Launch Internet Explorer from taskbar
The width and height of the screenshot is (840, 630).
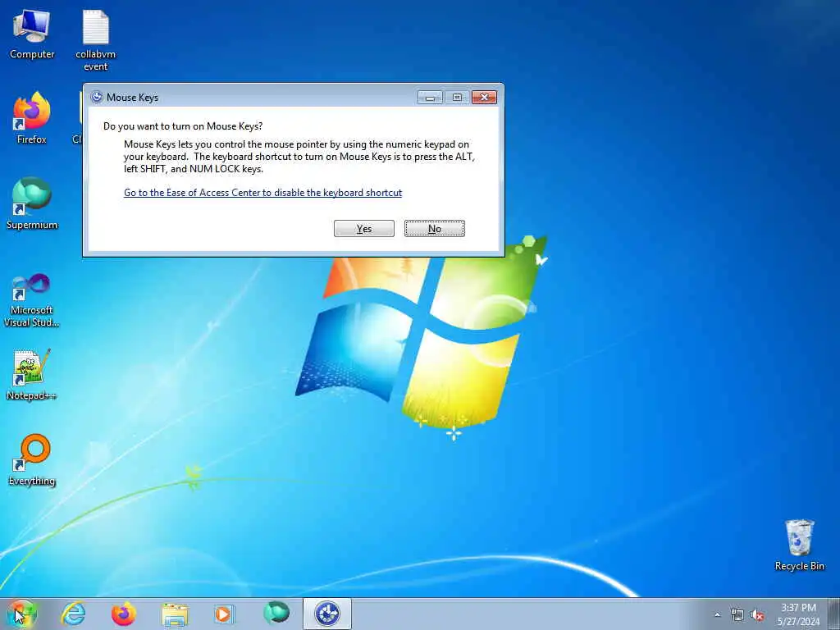(x=73, y=614)
